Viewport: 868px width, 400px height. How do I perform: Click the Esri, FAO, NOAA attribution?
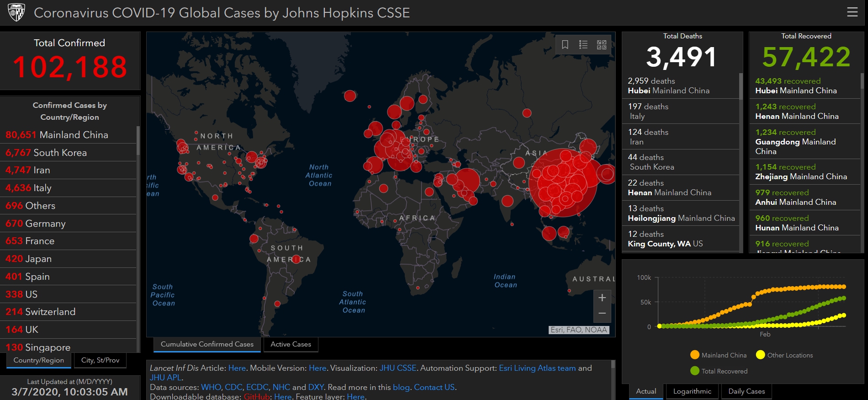[579, 330]
